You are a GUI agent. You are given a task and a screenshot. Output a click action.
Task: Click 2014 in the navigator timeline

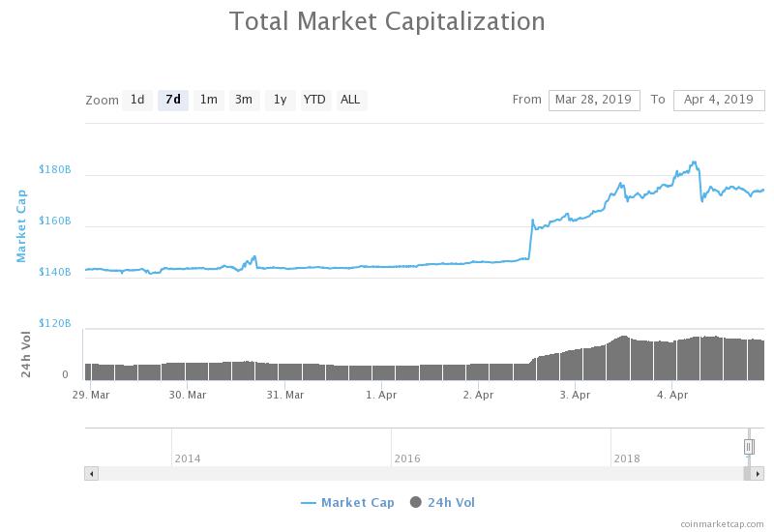[x=188, y=458]
